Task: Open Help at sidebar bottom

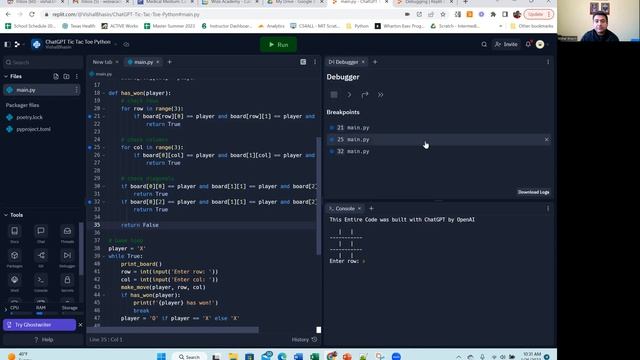Action: pyautogui.click(x=43, y=340)
